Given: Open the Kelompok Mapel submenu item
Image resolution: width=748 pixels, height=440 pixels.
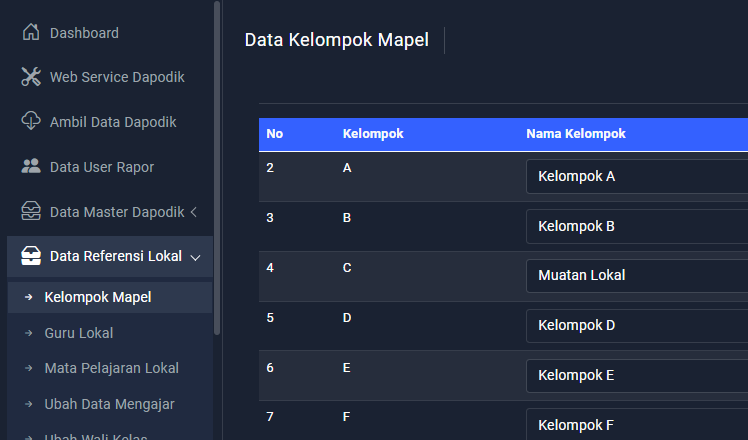Looking at the screenshot, I should (98, 297).
